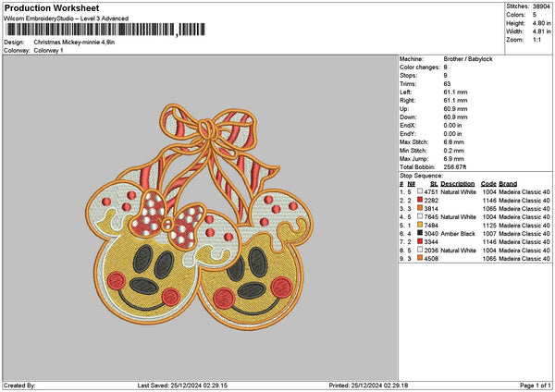This screenshot has width=555, height=392.
Task: Click the Up value 60.9 mm
Action: [455, 109]
